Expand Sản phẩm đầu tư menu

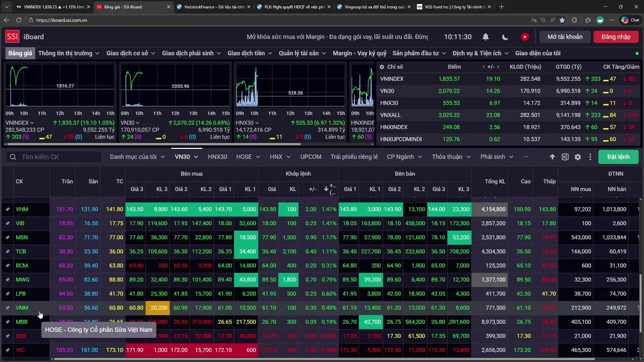420,53
